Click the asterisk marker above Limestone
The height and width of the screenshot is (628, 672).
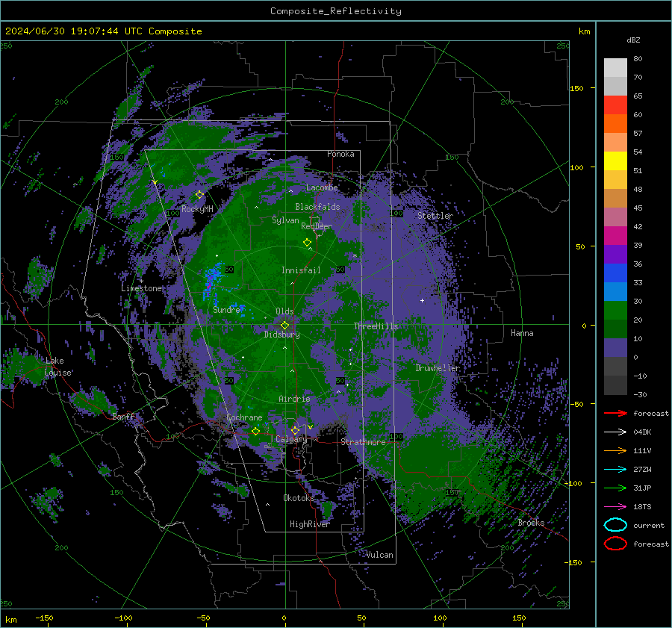click(x=141, y=282)
